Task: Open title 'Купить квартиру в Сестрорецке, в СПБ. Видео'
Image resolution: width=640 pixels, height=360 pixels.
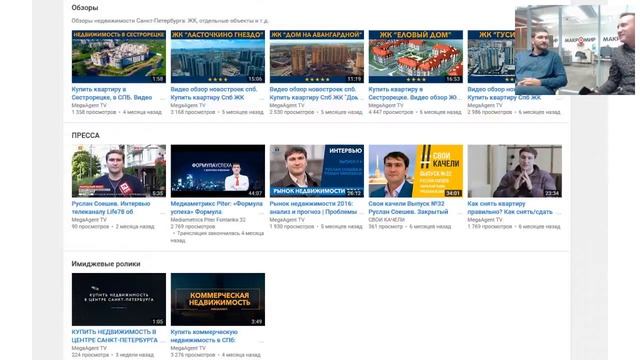Action: pos(112,93)
